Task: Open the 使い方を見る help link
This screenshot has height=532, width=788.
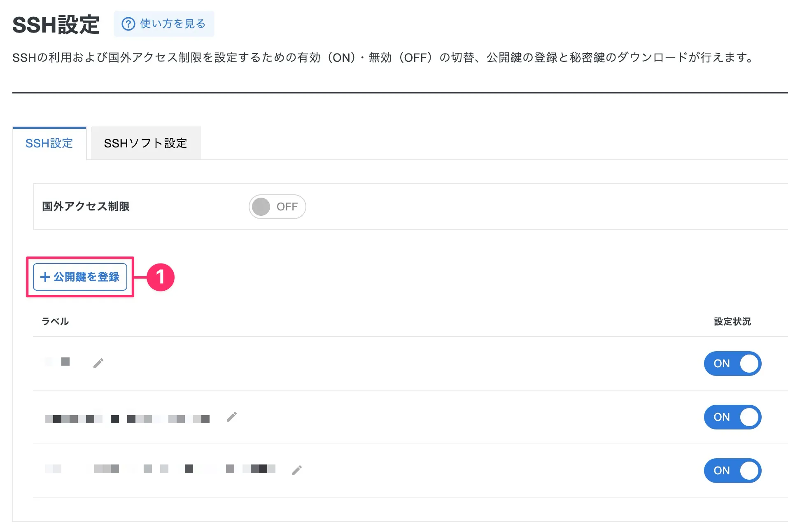Action: (x=173, y=24)
